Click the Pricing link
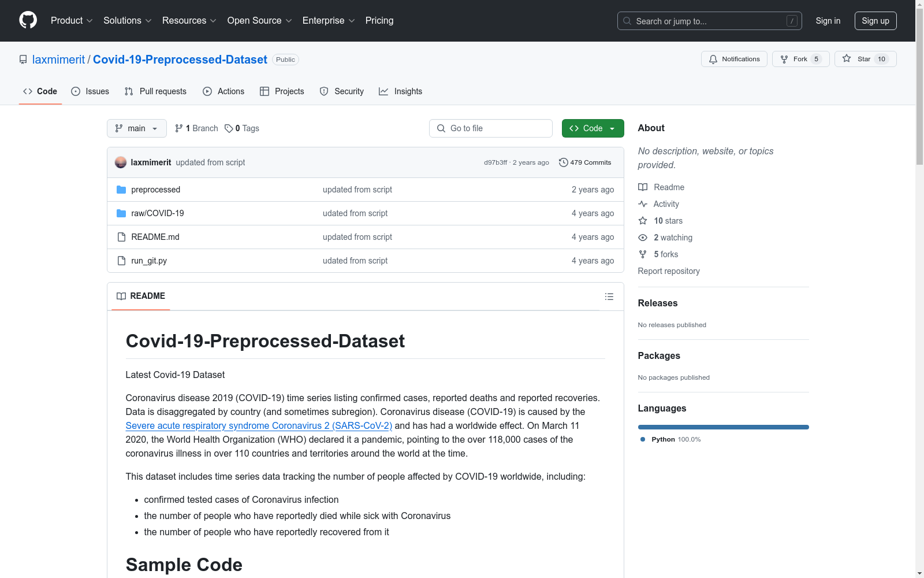Viewport: 924px width, 578px height. coord(379,20)
